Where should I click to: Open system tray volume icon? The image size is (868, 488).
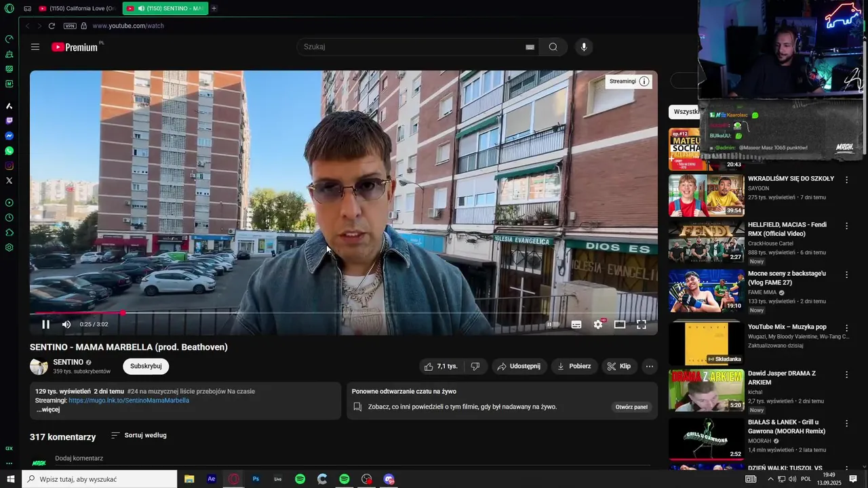(x=792, y=479)
